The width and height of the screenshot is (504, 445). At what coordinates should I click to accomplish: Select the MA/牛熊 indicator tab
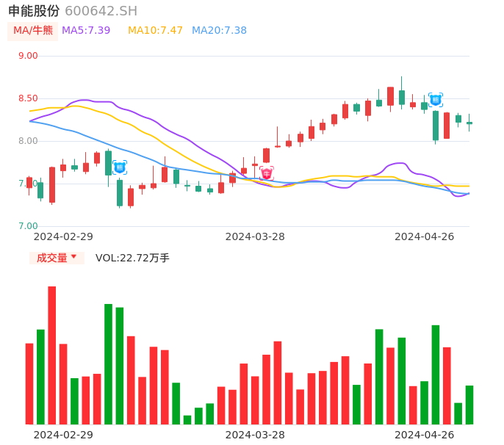pyautogui.click(x=33, y=31)
